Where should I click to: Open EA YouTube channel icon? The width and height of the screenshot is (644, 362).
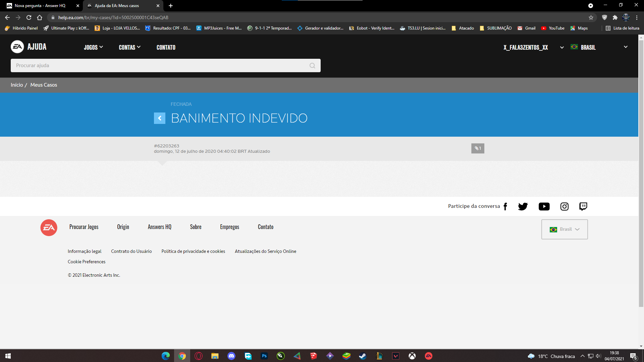[544, 207]
